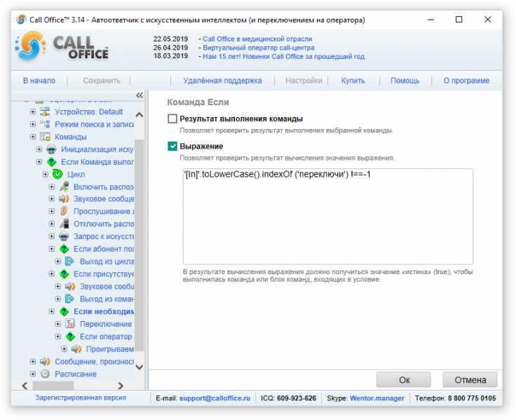Click the device icon beside Устройство: Default

[x=45, y=111]
